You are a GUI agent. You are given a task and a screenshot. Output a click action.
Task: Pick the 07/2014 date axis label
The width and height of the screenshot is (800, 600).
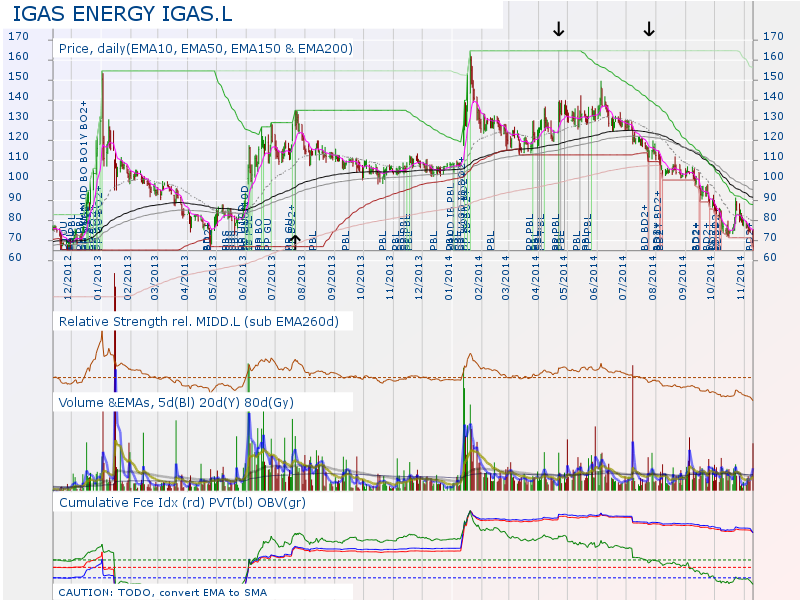(622, 278)
